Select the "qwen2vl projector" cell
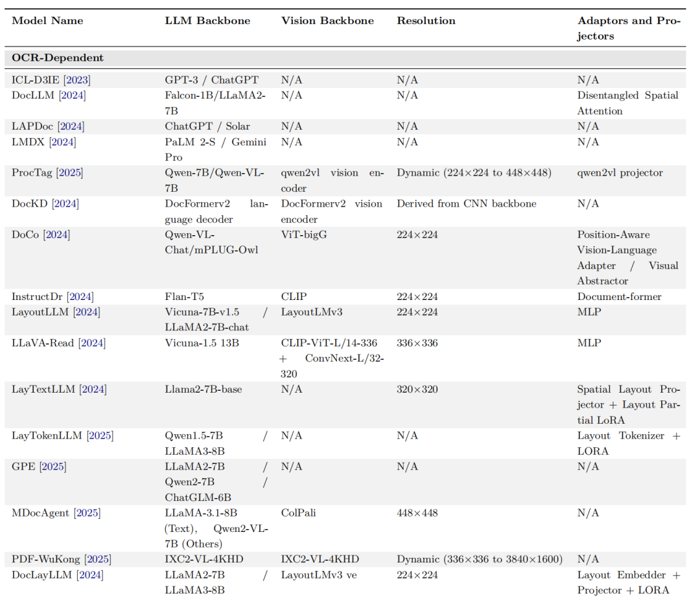This screenshot has width=700, height=600. 620,173
